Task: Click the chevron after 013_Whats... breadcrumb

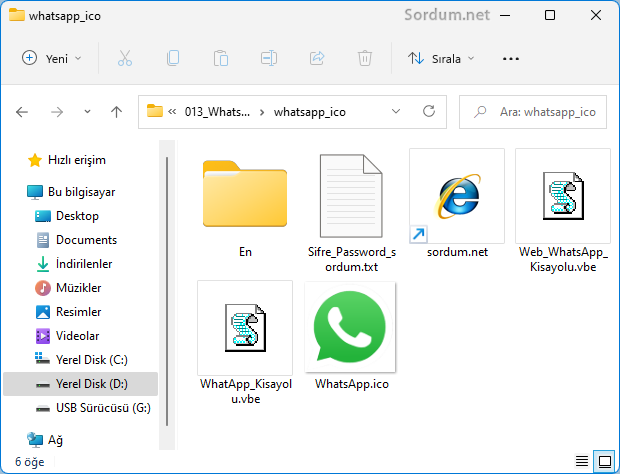Action: pos(262,112)
